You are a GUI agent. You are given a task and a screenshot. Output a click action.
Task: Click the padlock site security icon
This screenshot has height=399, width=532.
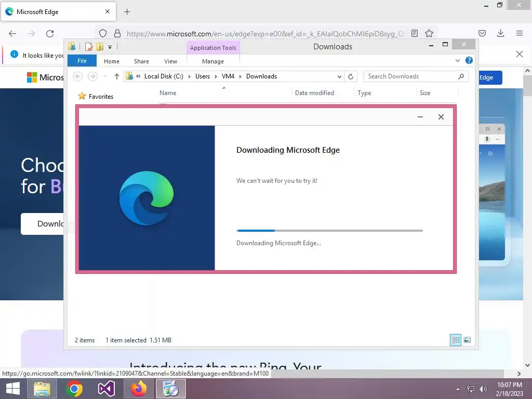click(x=117, y=33)
